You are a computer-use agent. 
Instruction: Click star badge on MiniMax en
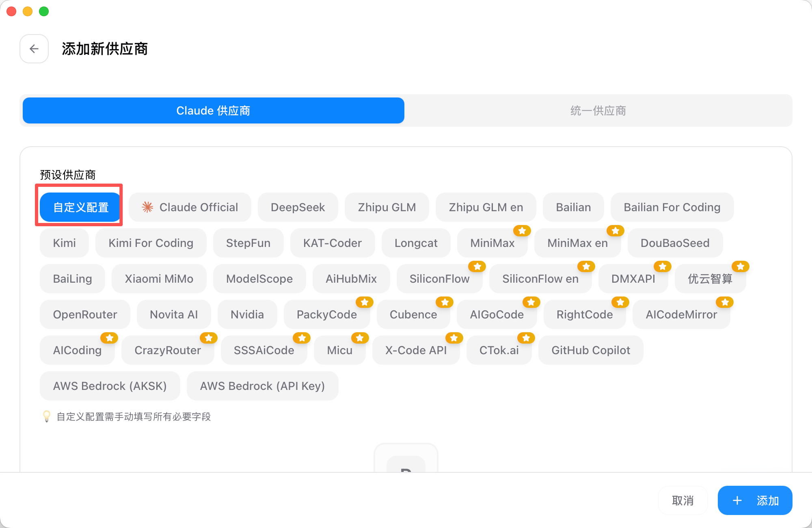[x=615, y=231]
